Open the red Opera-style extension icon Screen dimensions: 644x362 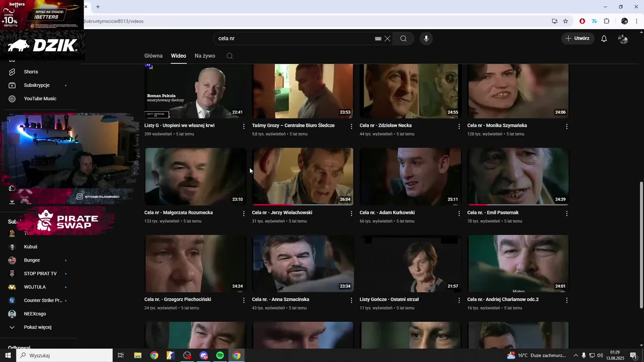coord(582,21)
